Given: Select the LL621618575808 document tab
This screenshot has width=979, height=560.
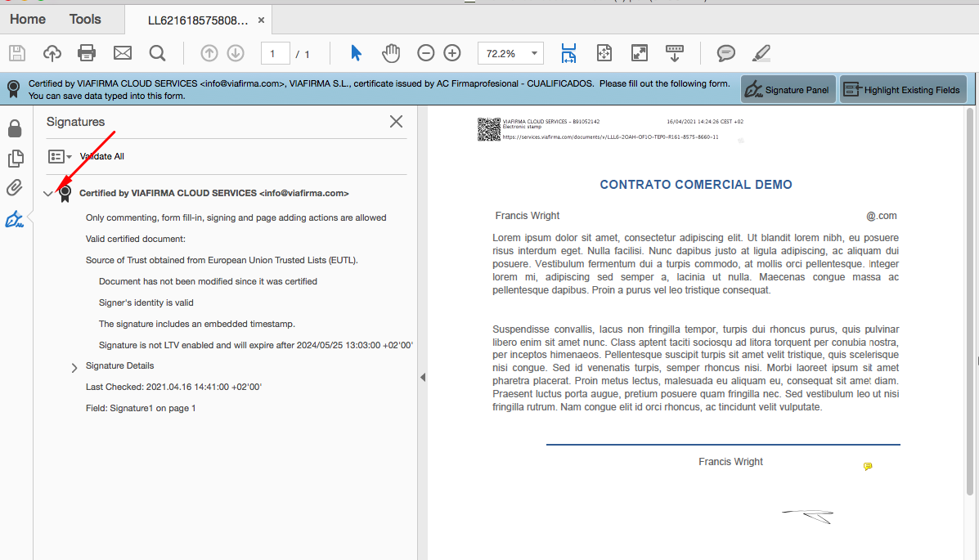Looking at the screenshot, I should click(198, 20).
